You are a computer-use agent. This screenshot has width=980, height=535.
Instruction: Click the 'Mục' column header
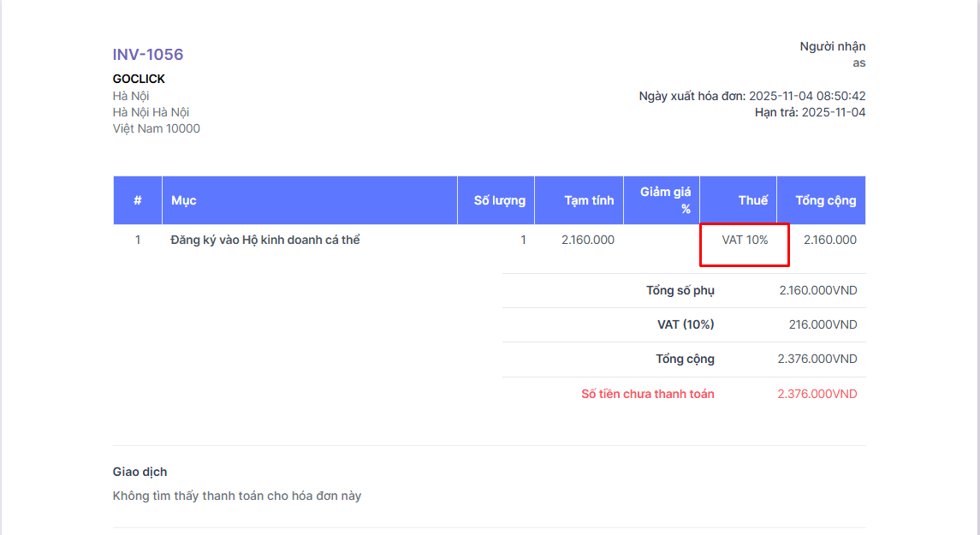coord(184,200)
